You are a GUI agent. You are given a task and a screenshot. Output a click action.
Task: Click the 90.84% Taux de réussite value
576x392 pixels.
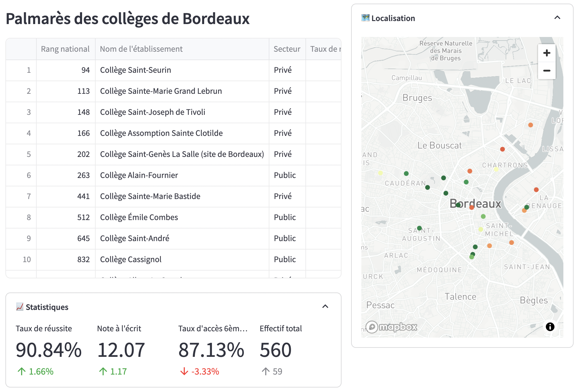(48, 350)
